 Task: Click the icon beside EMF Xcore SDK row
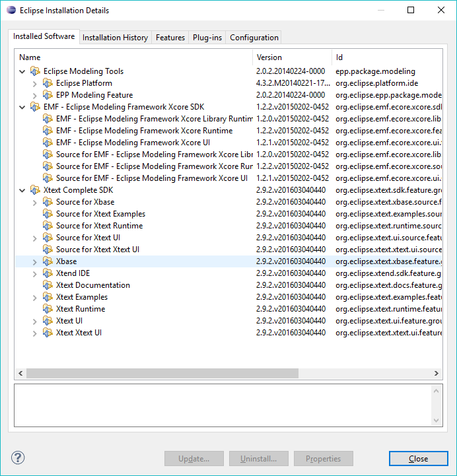point(35,107)
